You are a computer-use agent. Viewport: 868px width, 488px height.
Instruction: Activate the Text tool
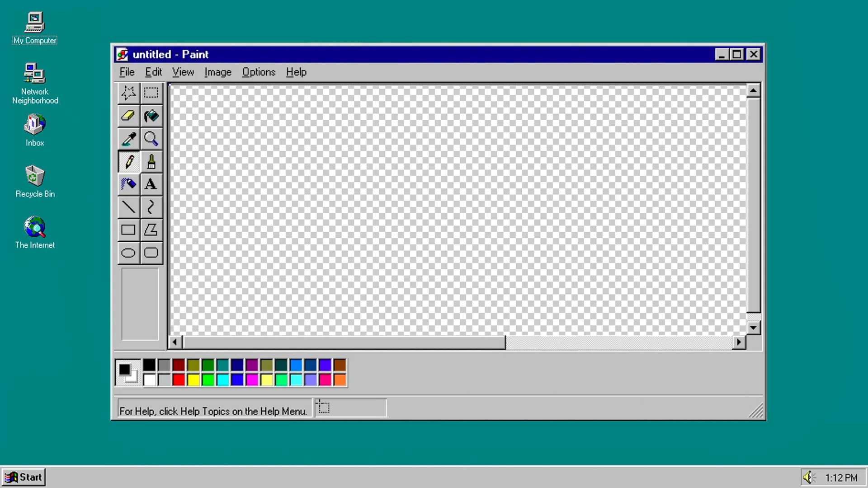pyautogui.click(x=151, y=184)
